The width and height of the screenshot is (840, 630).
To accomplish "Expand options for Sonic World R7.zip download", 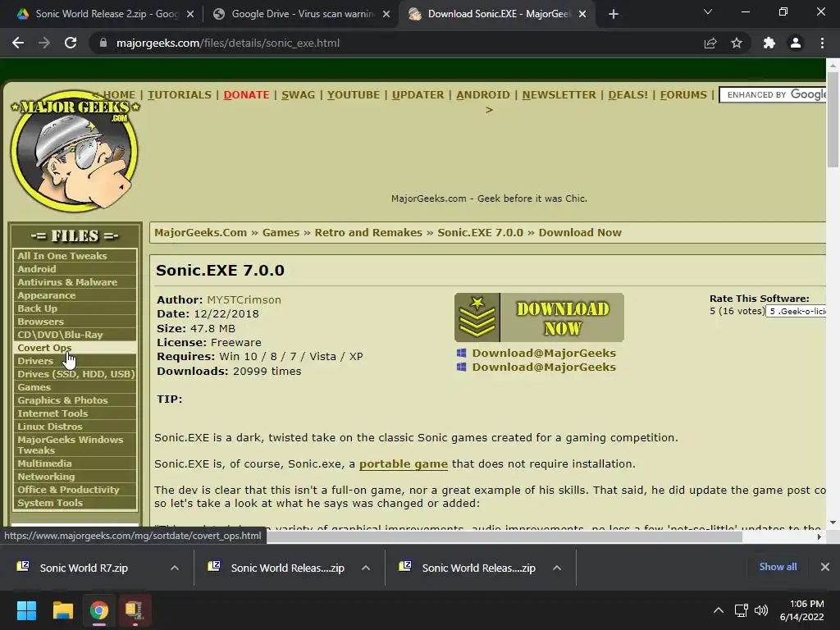I will (175, 568).
